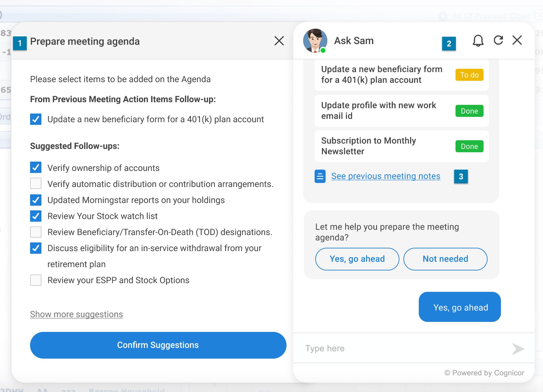Screen dimensions: 543x392
Task: Deselect Review Your Stock watch list
Action: click(36, 216)
